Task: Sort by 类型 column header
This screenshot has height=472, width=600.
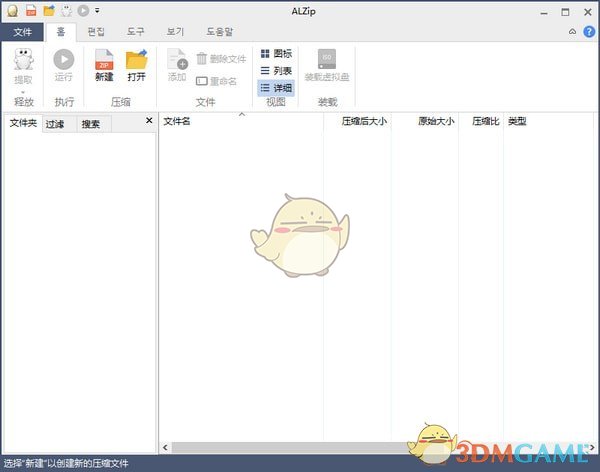Action: (549, 121)
